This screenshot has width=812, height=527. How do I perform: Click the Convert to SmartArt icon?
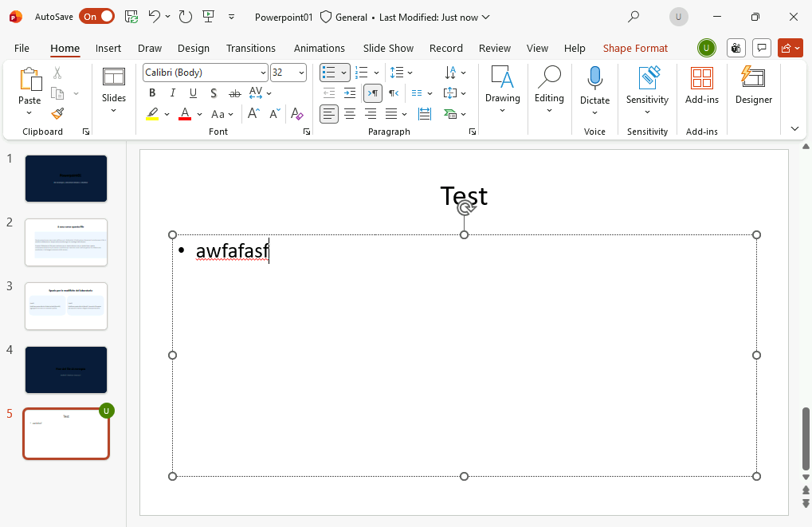click(450, 114)
